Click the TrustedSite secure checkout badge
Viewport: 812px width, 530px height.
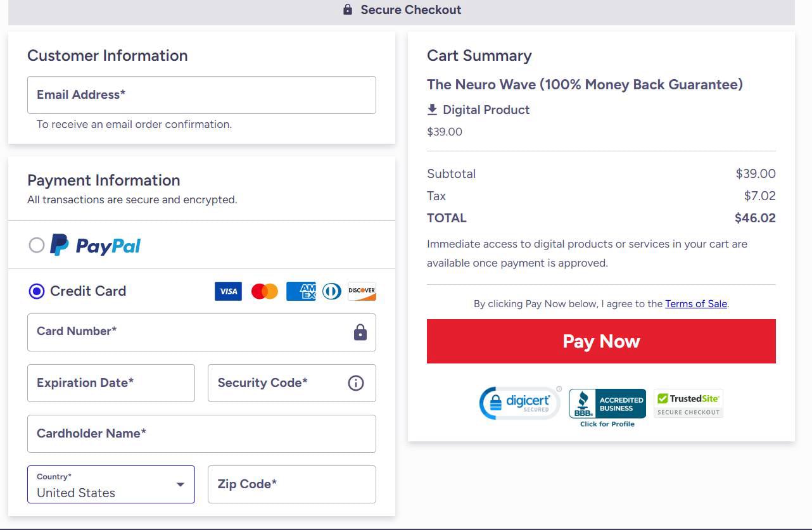click(688, 403)
